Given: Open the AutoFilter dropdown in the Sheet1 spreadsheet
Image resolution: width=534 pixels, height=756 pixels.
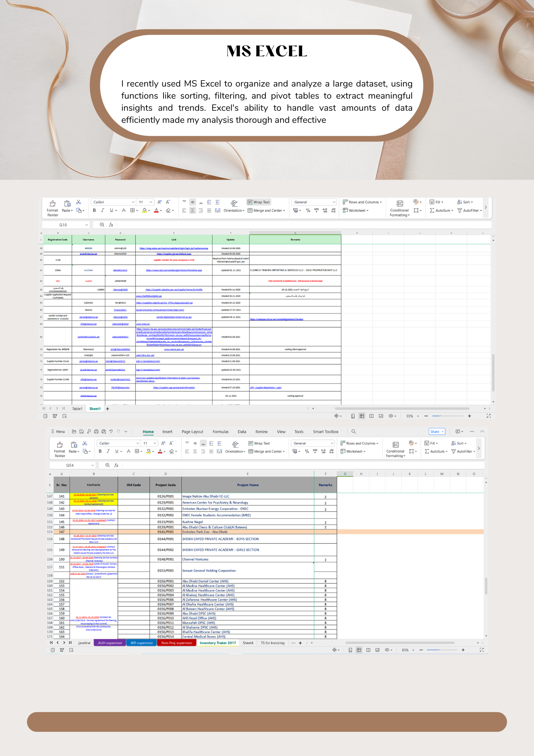Looking at the screenshot, I should coord(481,211).
